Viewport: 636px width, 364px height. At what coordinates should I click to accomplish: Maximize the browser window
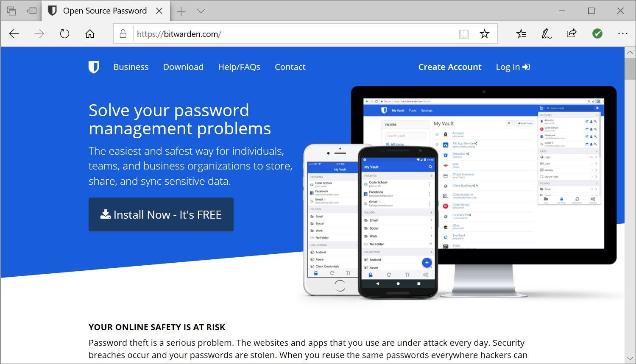591,11
